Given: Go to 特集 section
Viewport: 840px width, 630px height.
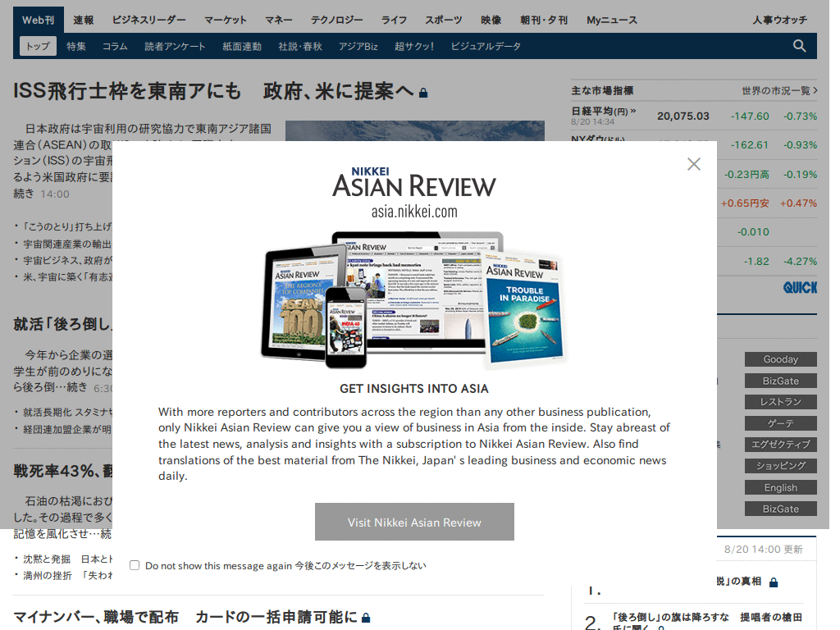Looking at the screenshot, I should [76, 46].
